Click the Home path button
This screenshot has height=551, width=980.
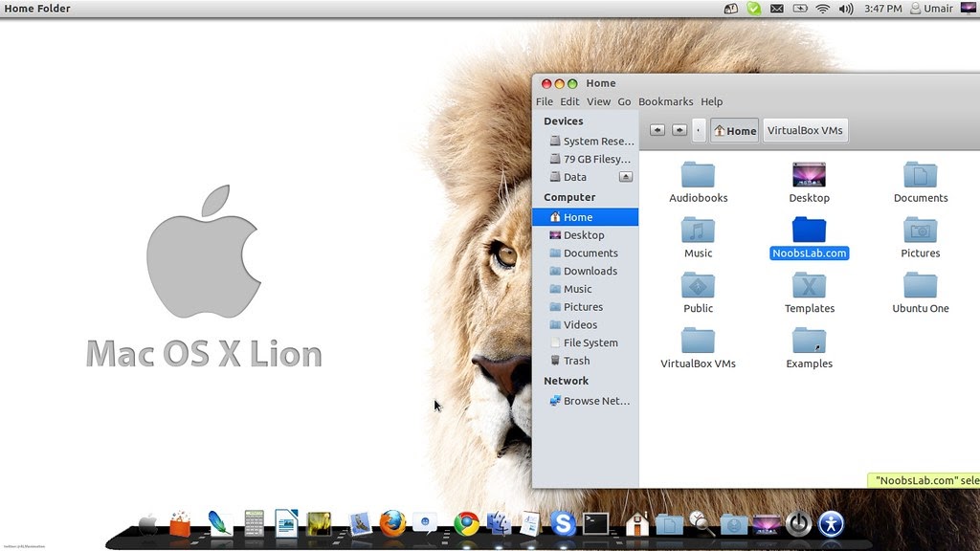point(734,130)
